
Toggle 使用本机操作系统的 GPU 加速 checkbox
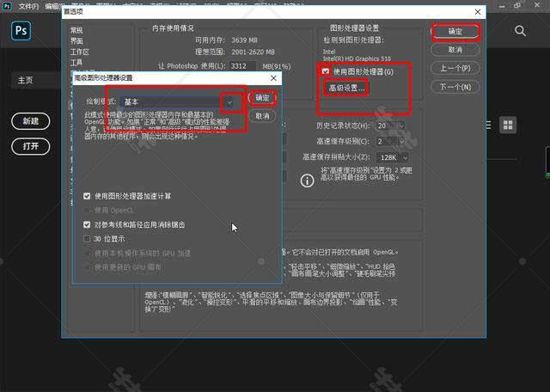point(87,253)
